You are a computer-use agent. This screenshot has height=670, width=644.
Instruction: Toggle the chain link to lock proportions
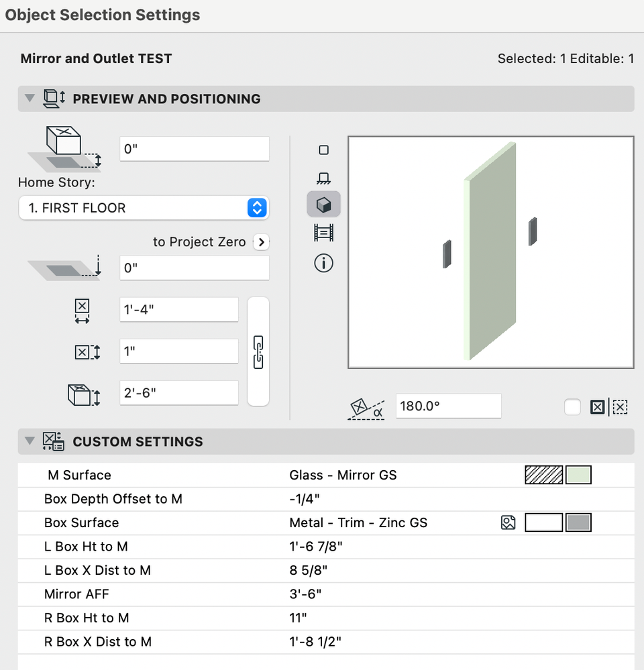[x=258, y=351]
